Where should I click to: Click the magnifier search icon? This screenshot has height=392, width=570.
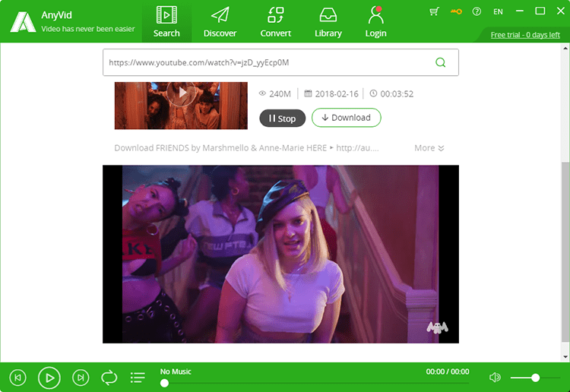[x=440, y=62]
